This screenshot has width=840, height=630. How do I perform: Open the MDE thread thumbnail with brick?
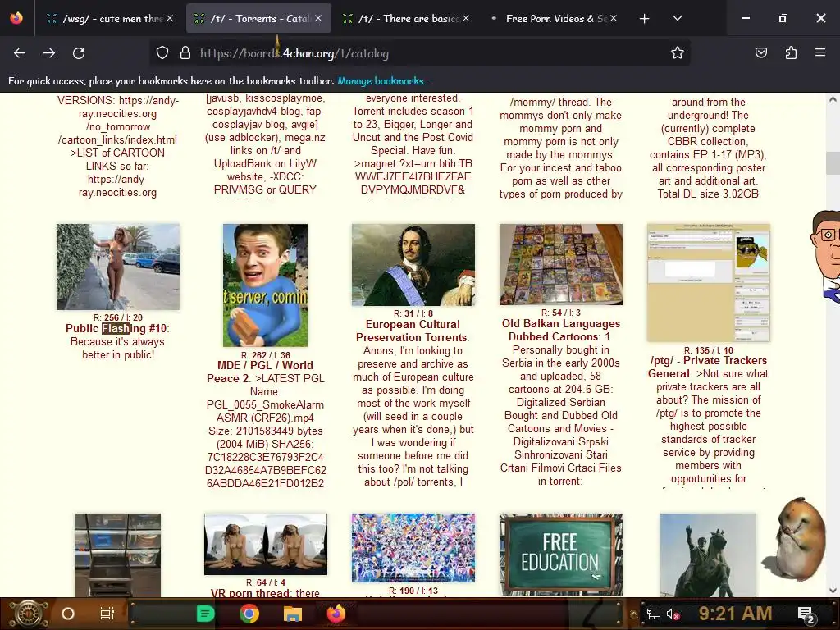coord(265,285)
